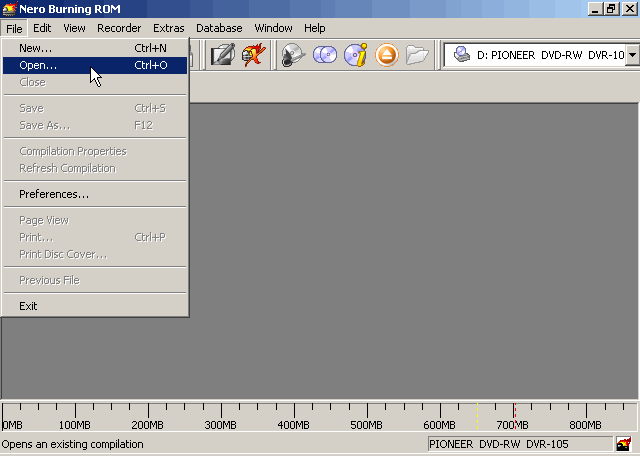Screen dimensions: 640x456
Task: Close the Nero Burning ROM window
Action: pyautogui.click(x=630, y=9)
